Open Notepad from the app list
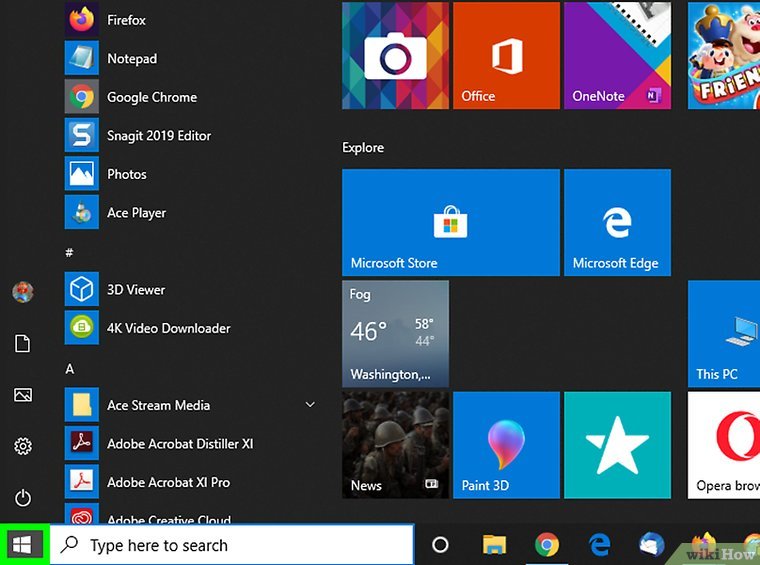760x565 pixels. [131, 59]
